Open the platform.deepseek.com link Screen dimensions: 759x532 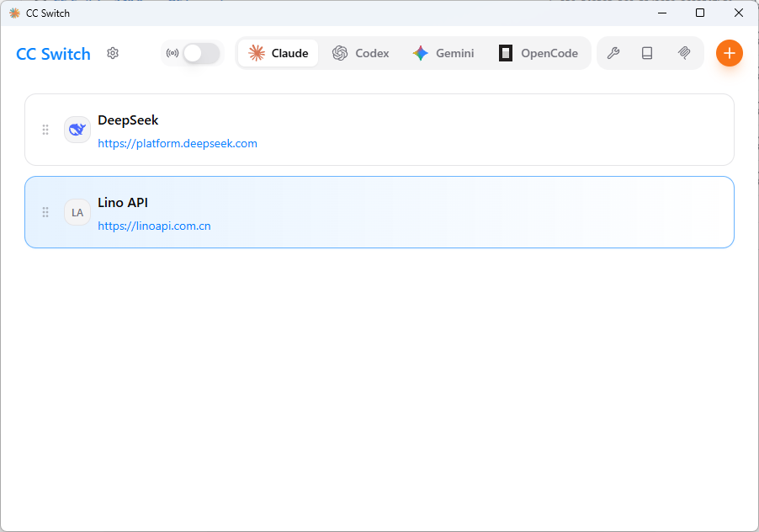[x=178, y=144]
